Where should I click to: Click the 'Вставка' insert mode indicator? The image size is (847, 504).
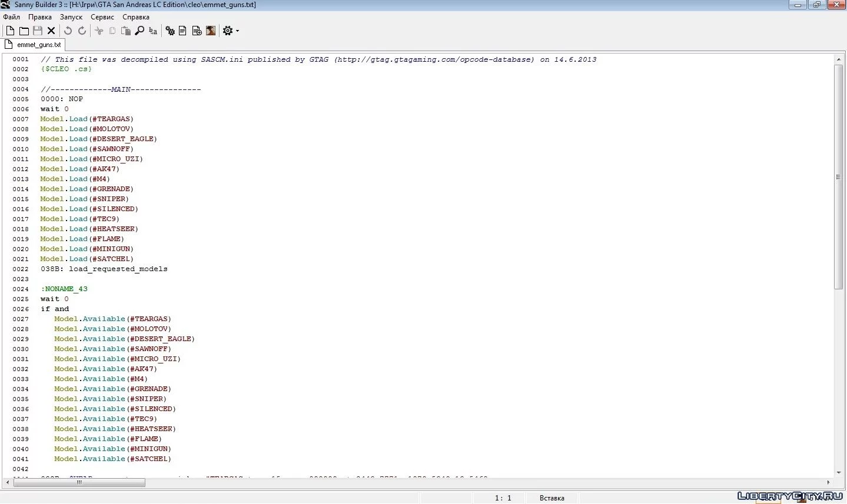click(552, 498)
